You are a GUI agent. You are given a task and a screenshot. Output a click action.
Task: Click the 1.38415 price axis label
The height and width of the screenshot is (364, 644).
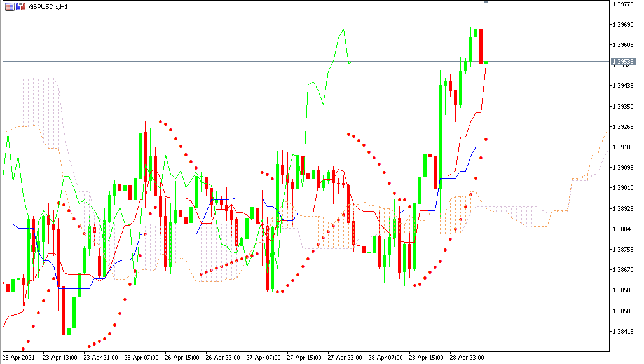623,331
